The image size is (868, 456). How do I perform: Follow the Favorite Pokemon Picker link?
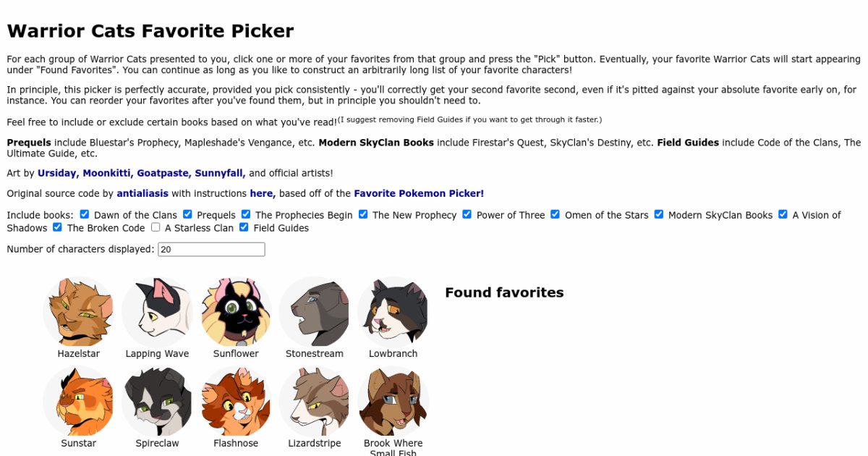[419, 193]
